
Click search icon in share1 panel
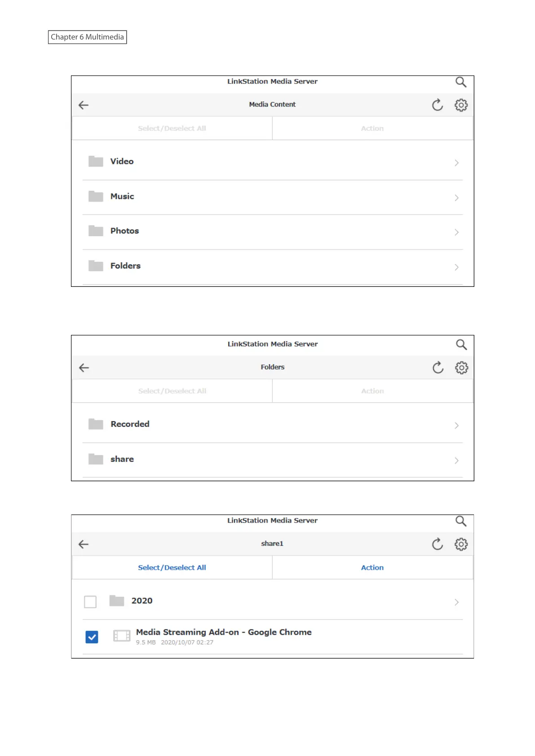tap(460, 521)
